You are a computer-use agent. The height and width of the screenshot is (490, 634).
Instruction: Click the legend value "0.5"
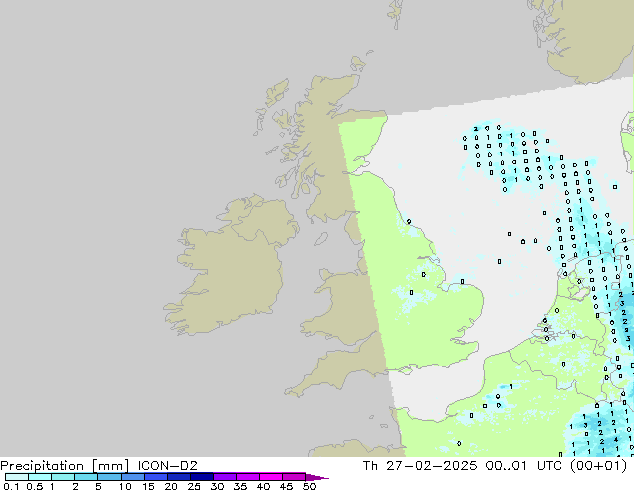pos(34,486)
